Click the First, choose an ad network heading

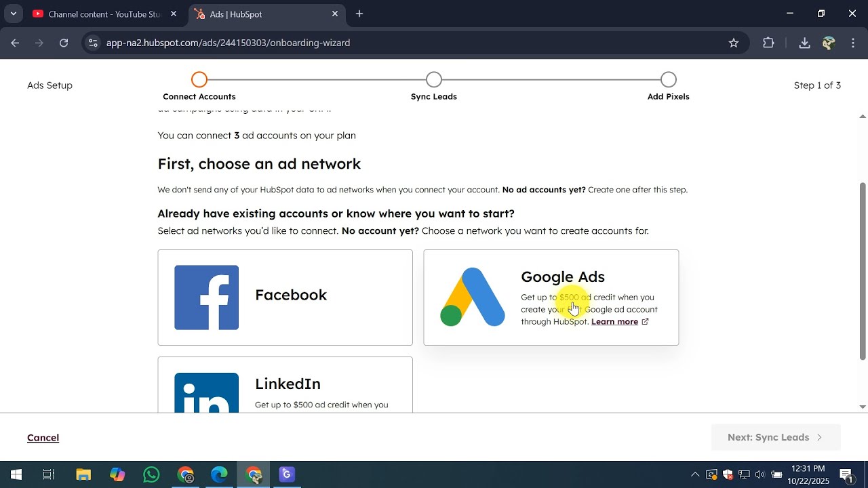tap(259, 164)
